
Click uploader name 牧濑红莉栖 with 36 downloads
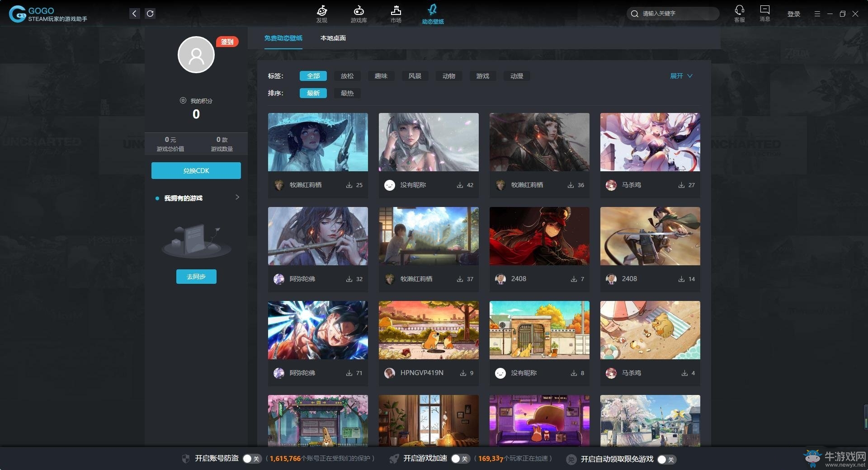pyautogui.click(x=527, y=185)
